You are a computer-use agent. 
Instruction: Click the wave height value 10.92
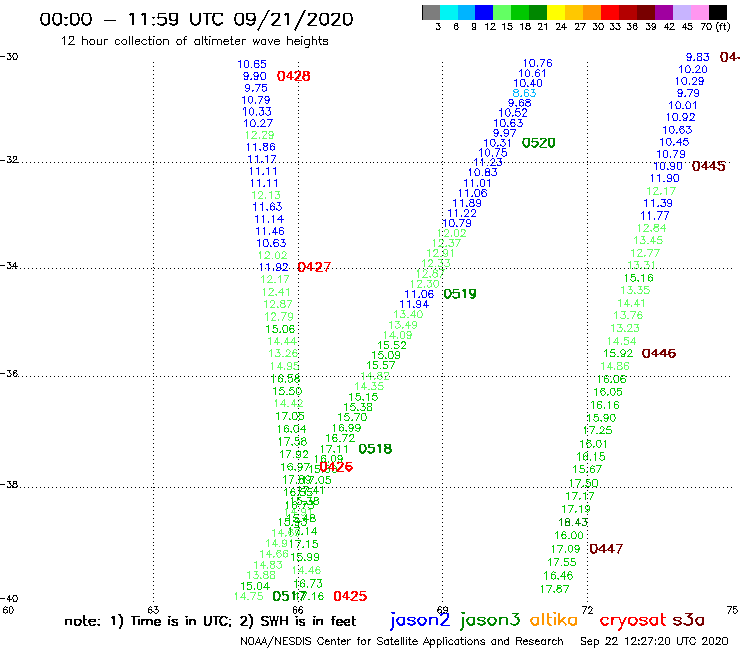[x=681, y=118]
